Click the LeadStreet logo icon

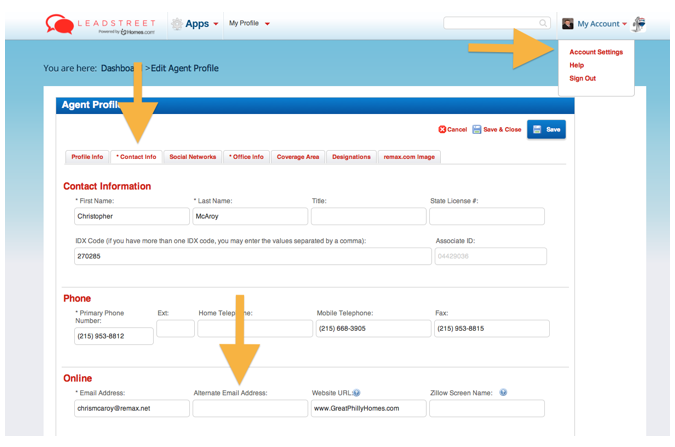tap(58, 24)
